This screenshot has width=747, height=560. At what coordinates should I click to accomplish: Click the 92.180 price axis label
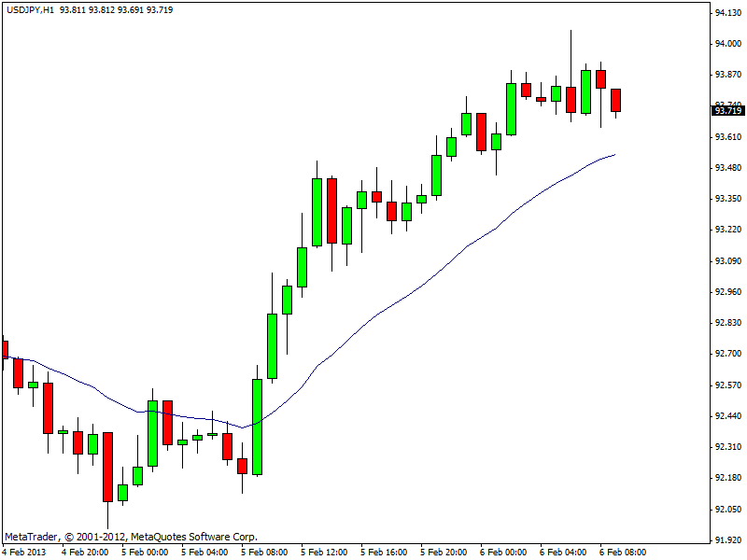728,478
